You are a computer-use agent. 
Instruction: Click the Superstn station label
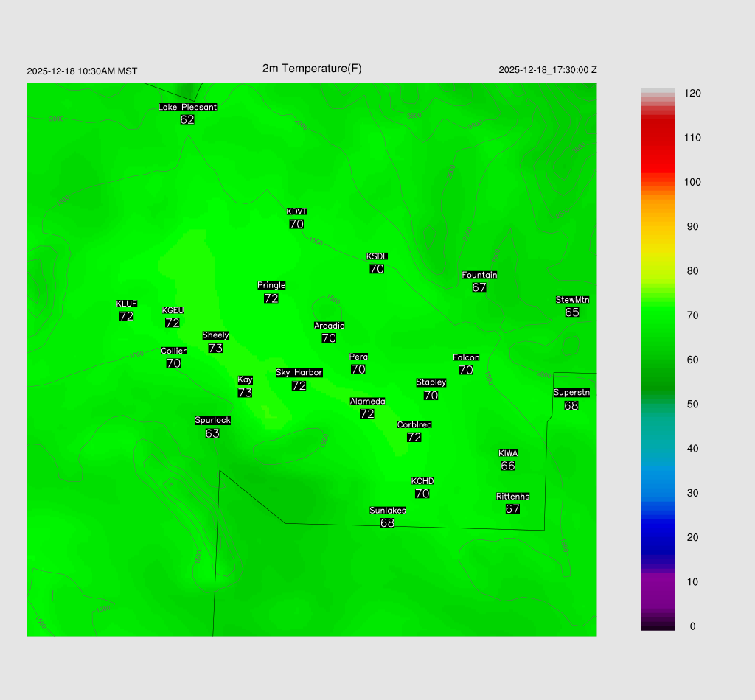click(571, 393)
